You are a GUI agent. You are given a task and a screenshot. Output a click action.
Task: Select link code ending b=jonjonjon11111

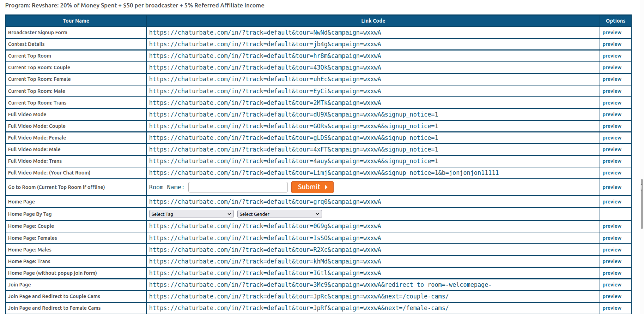[324, 173]
